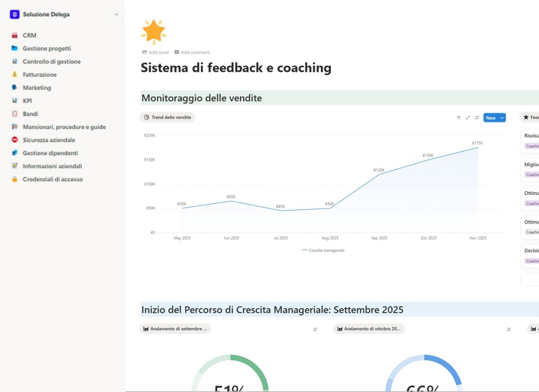This screenshot has width=539, height=392.
Task: Expand the Trend delle vendite chart to full screen
Action: tap(468, 117)
